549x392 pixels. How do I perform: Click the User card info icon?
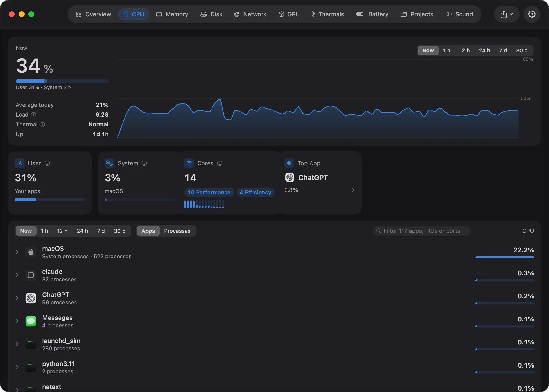(47, 163)
